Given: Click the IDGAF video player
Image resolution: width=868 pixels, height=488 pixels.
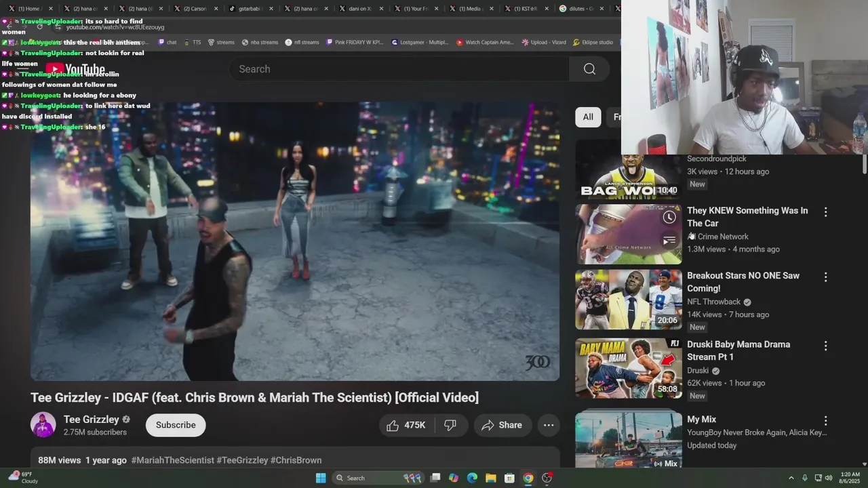Looking at the screenshot, I should coord(295,241).
